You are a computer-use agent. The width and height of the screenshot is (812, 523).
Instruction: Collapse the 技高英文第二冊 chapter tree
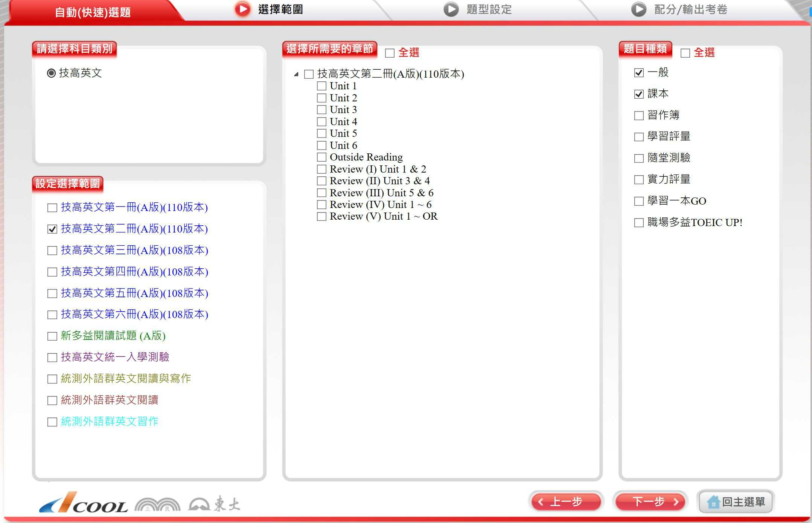click(x=296, y=74)
